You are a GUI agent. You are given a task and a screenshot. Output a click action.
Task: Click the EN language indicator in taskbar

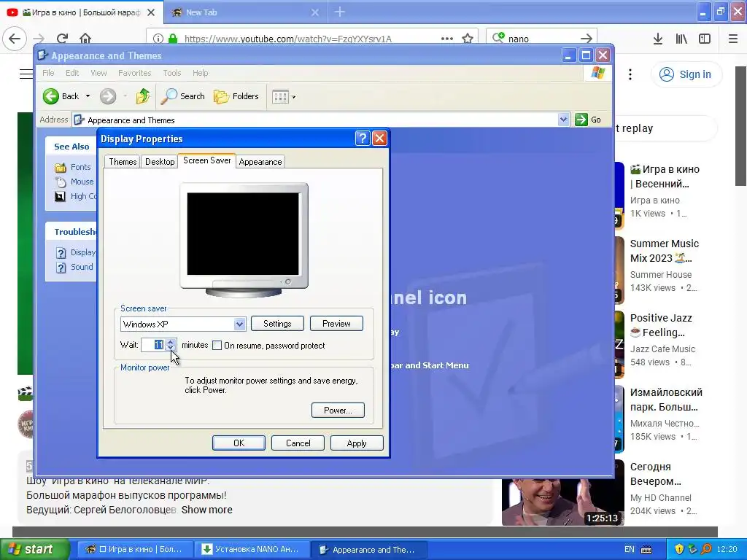click(630, 550)
